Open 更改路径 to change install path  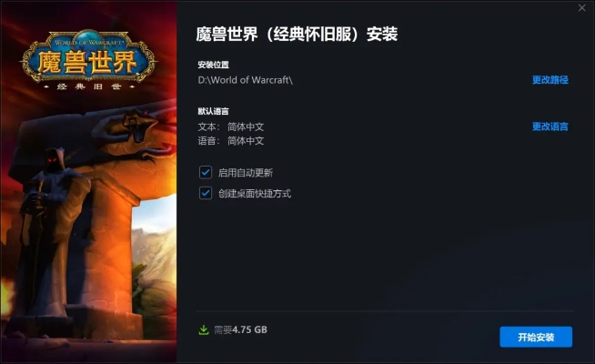point(550,80)
